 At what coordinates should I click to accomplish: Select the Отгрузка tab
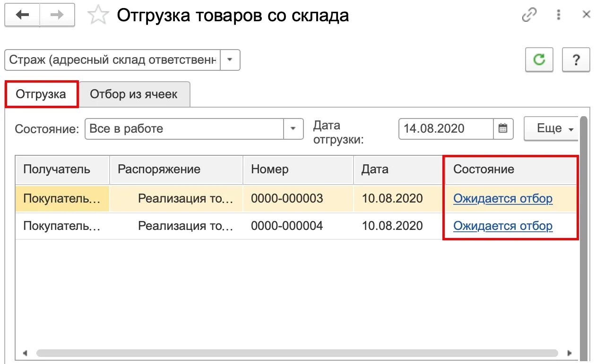point(41,93)
